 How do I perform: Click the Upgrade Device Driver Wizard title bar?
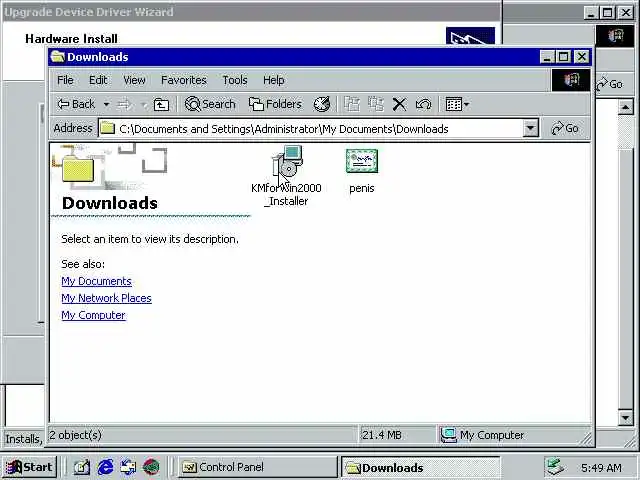tap(251, 12)
